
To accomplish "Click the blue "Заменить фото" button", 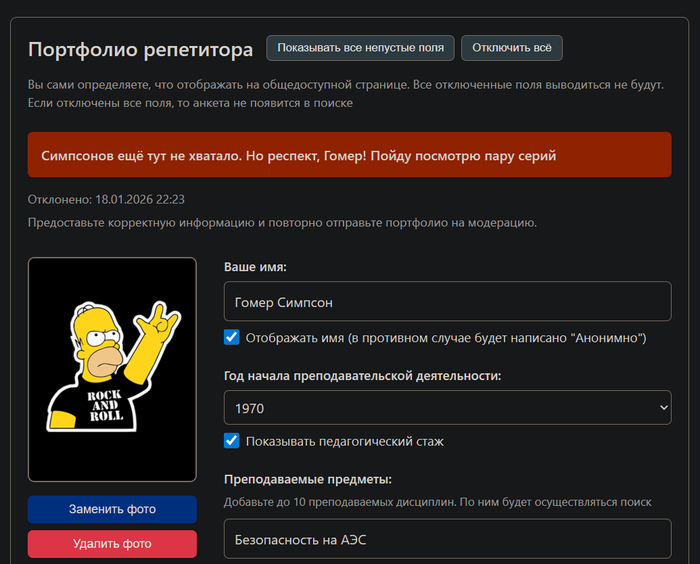I will click(x=112, y=509).
